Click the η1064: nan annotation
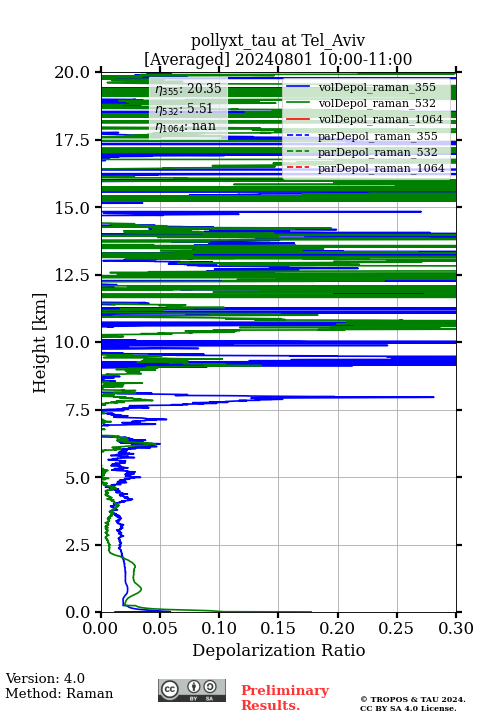The image size is (480, 720). point(186,126)
